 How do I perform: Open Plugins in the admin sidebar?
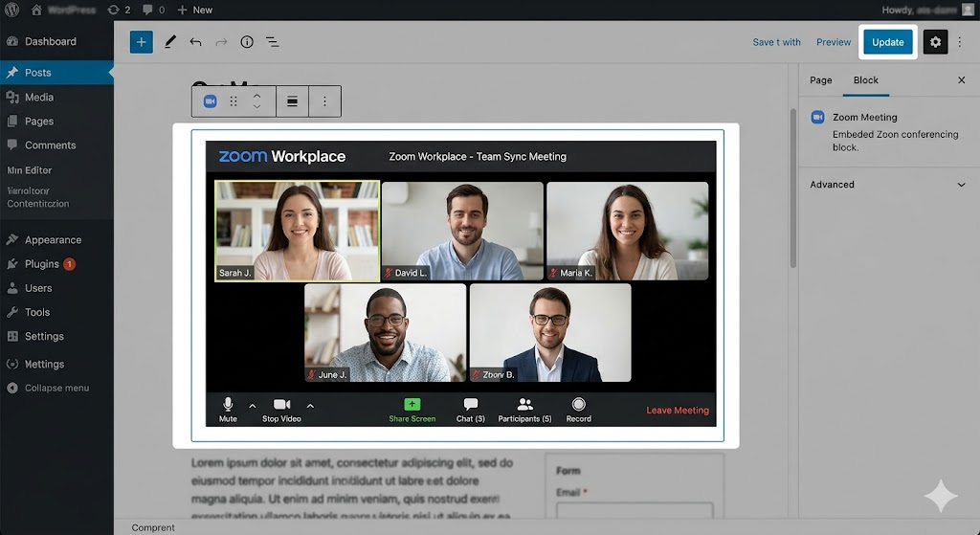tap(42, 264)
